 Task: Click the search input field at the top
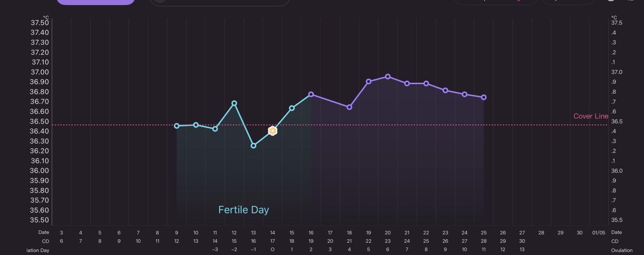point(220,1)
